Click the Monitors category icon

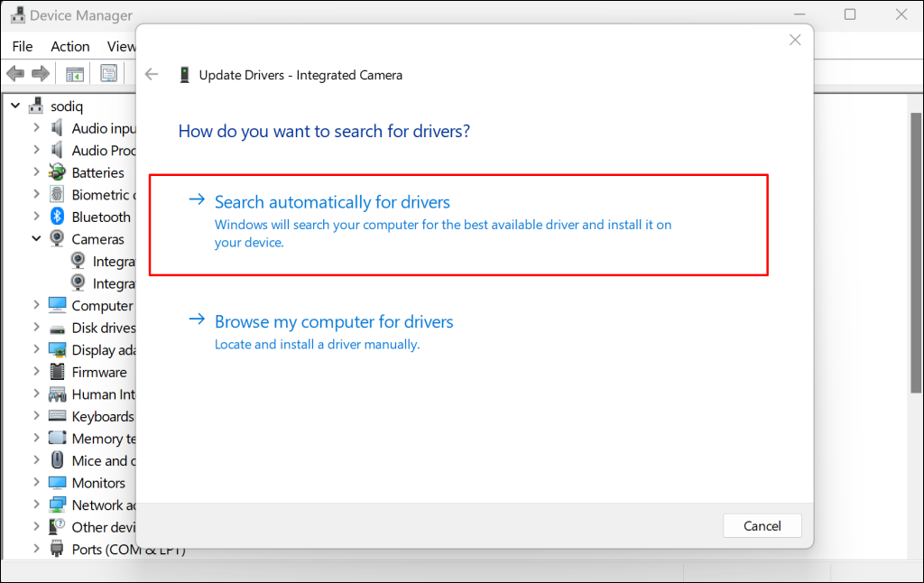pyautogui.click(x=57, y=483)
